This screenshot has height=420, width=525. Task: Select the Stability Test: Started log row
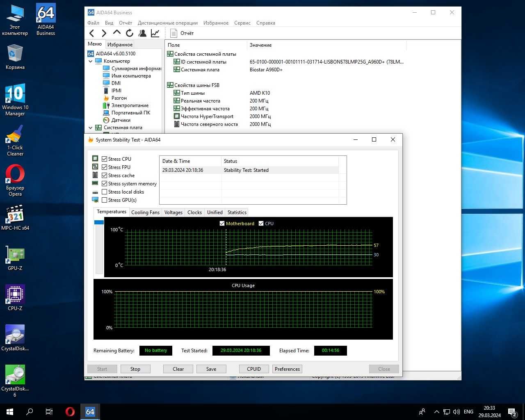[250, 170]
